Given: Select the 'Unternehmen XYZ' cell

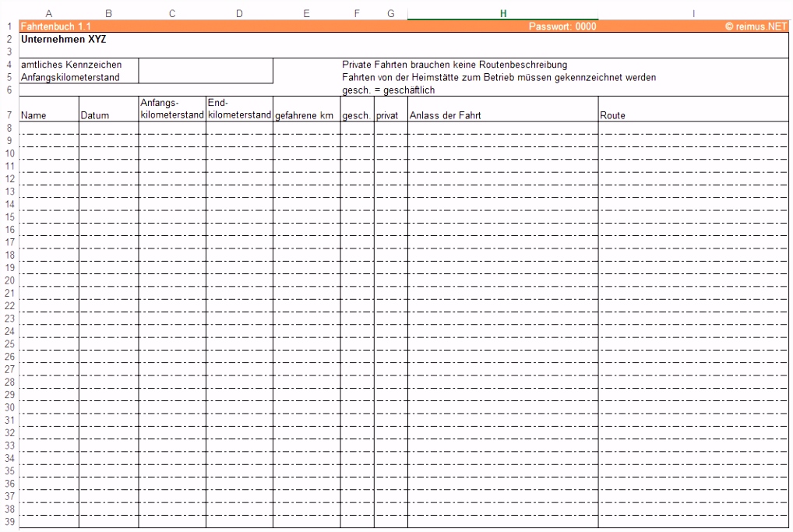Looking at the screenshot, I should [x=64, y=40].
